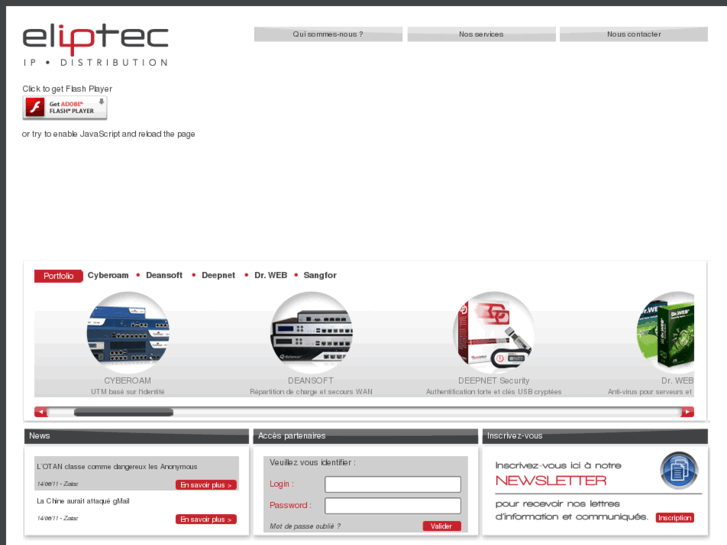Open the Nos services menu

[x=481, y=34]
